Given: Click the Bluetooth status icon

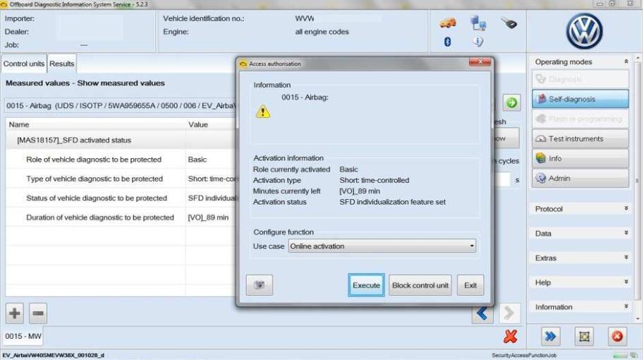Looking at the screenshot, I should pos(447,42).
